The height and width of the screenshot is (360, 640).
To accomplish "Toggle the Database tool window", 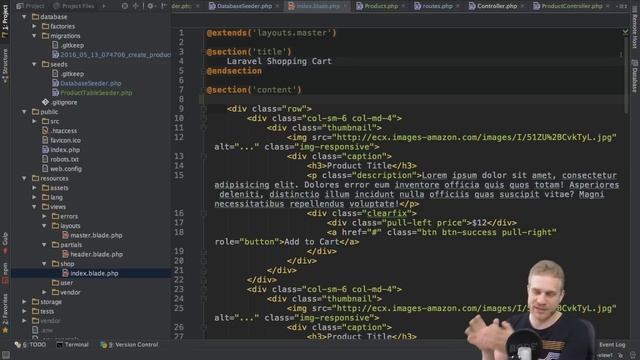I will (635, 76).
